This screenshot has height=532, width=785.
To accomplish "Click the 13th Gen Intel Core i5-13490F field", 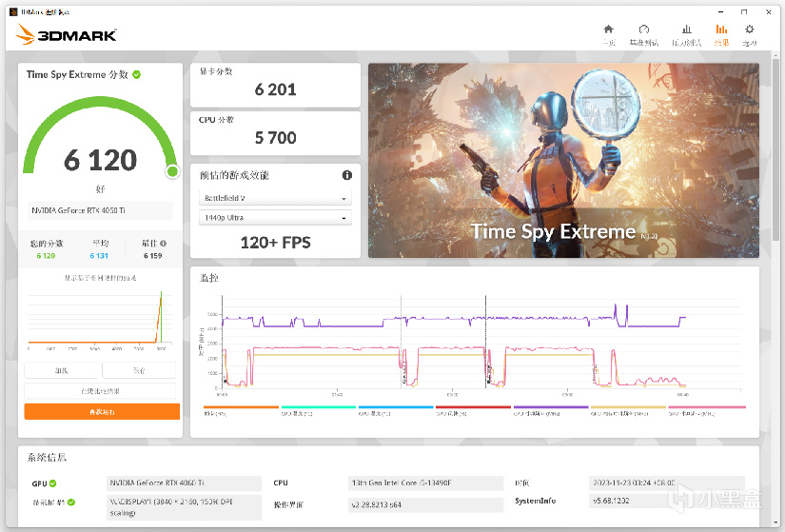I will click(425, 483).
